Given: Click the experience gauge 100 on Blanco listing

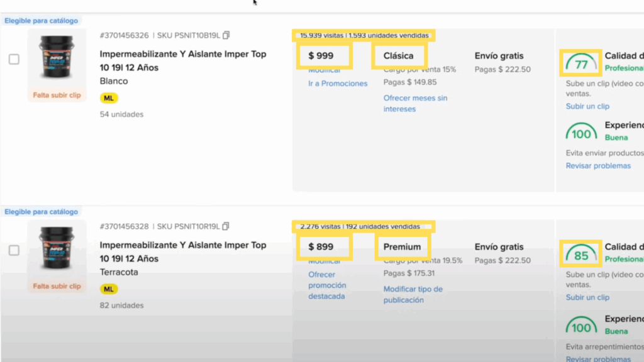Looking at the screenshot, I should (581, 133).
